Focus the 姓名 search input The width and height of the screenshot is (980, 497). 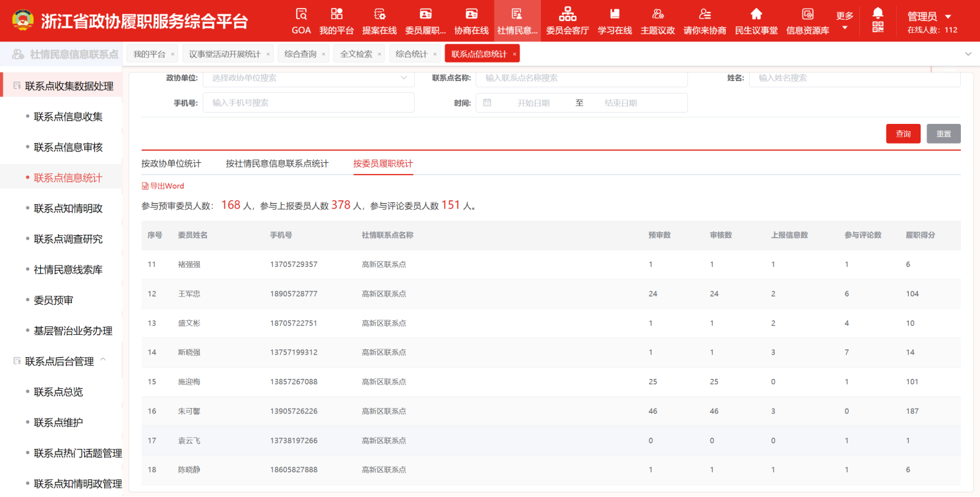(855, 78)
